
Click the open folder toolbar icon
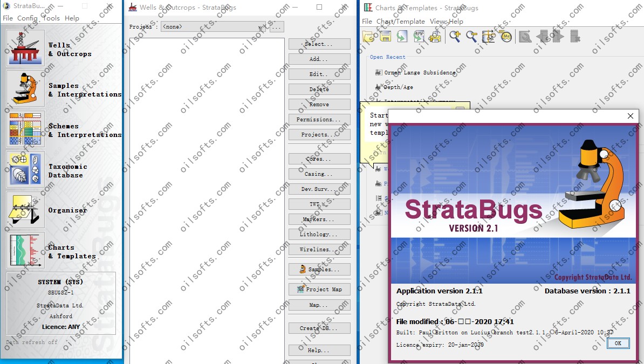click(368, 37)
